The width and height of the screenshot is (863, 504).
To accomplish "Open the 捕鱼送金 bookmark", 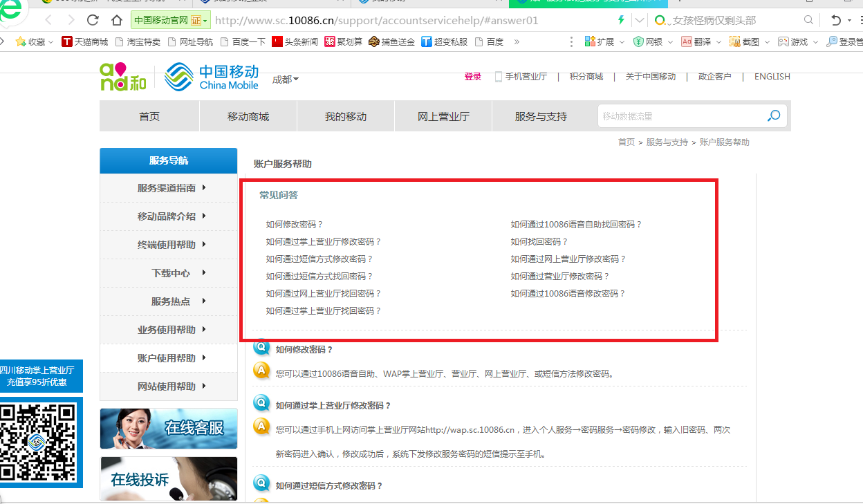I will (392, 41).
